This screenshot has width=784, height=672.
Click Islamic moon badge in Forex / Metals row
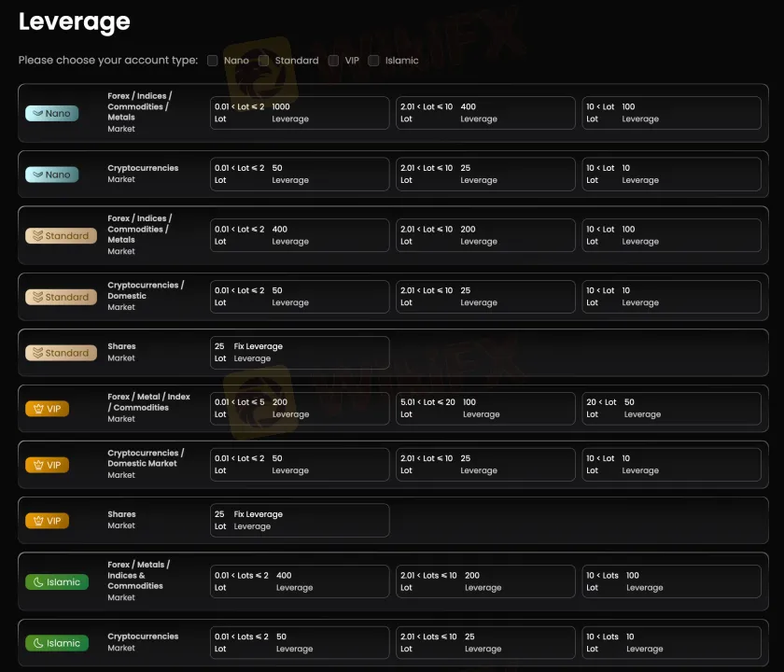[57, 581]
